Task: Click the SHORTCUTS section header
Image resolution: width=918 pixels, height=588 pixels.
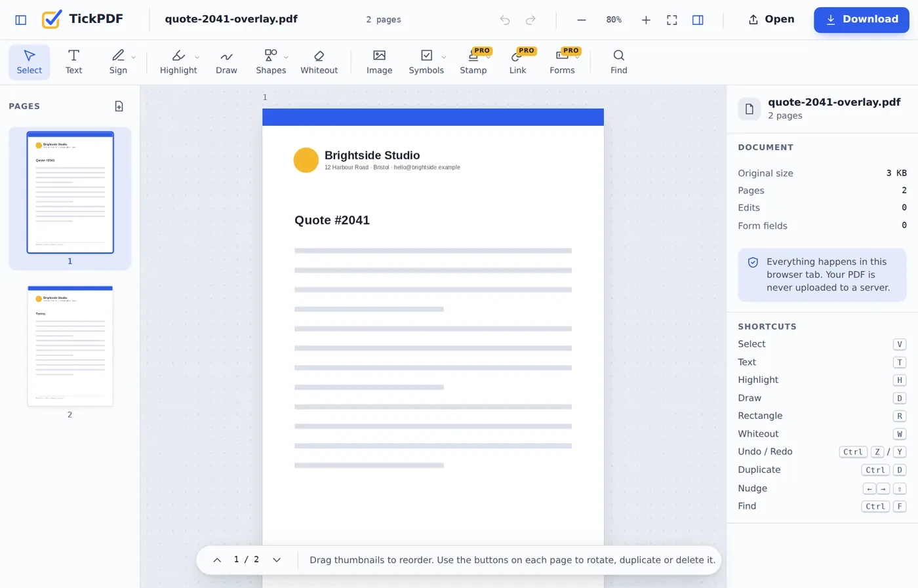Action: coord(767,326)
